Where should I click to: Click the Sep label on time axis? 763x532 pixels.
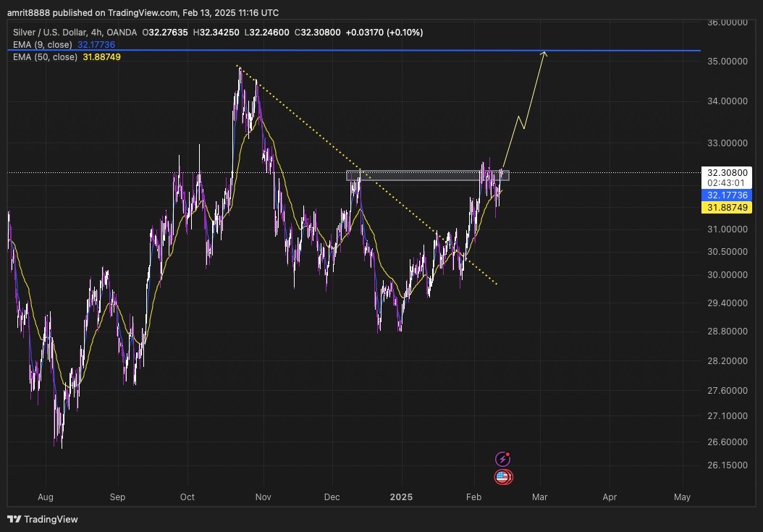[x=117, y=497]
